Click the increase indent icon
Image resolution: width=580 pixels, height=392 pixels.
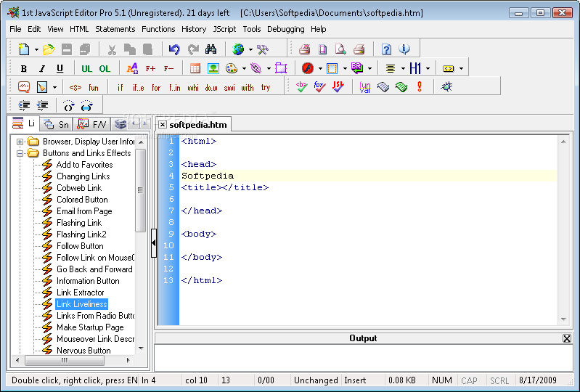point(25,106)
